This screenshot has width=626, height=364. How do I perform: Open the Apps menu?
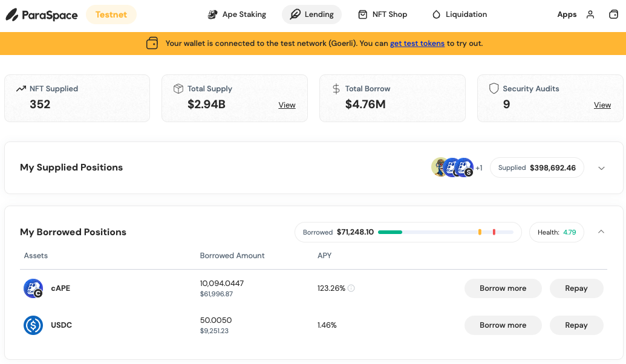click(567, 15)
